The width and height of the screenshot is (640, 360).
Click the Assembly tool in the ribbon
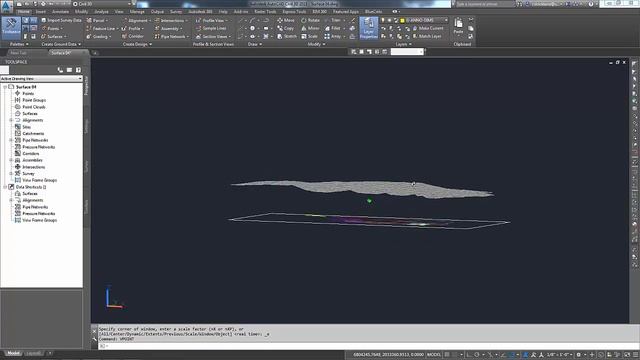coord(168,29)
